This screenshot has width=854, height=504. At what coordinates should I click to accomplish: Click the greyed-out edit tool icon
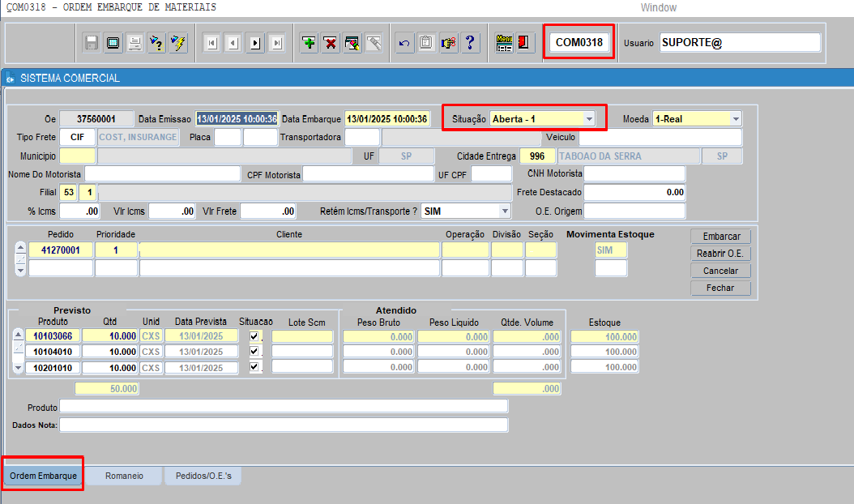374,42
